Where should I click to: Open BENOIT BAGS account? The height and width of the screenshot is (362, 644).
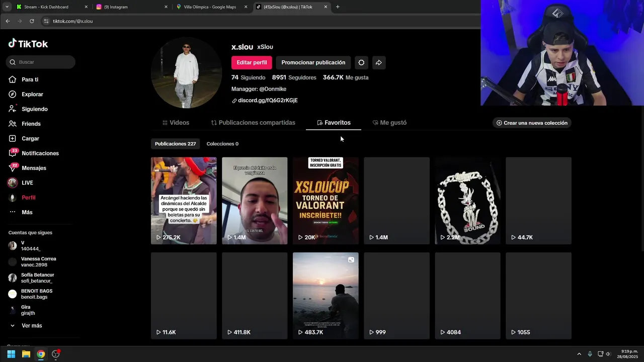click(31, 294)
